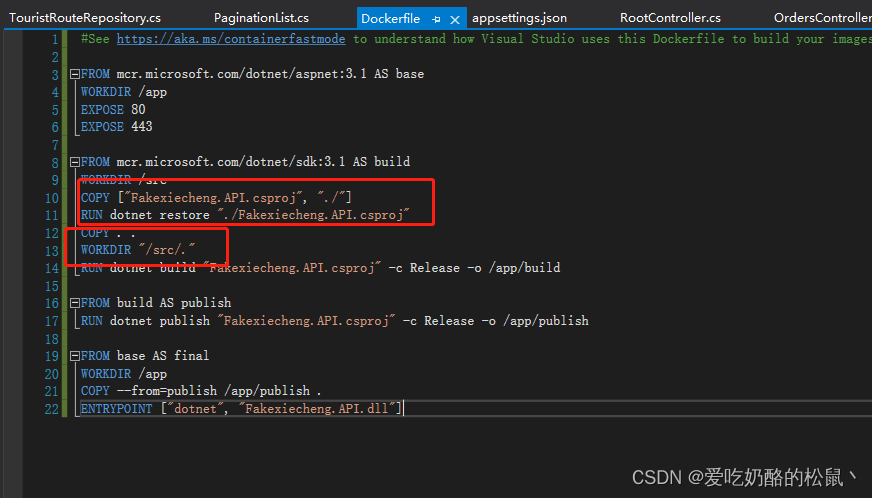Open the OrdersController tab
The width and height of the screenshot is (872, 498).
823,18
